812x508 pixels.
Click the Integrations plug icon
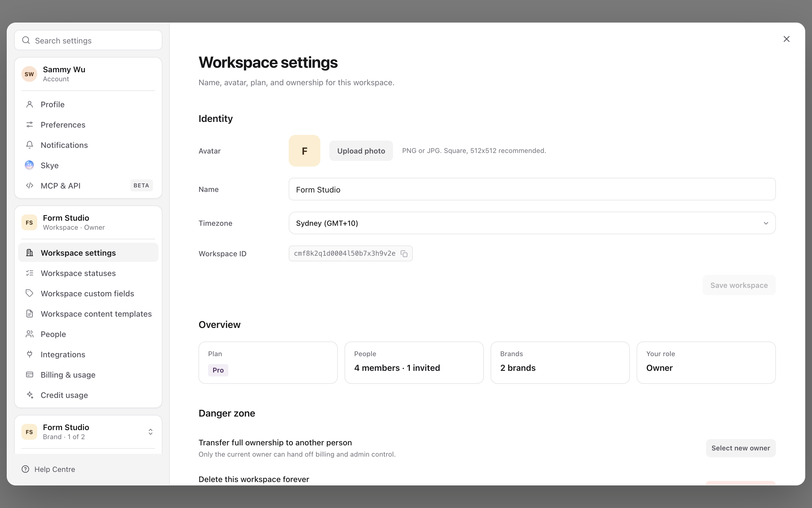tap(30, 354)
